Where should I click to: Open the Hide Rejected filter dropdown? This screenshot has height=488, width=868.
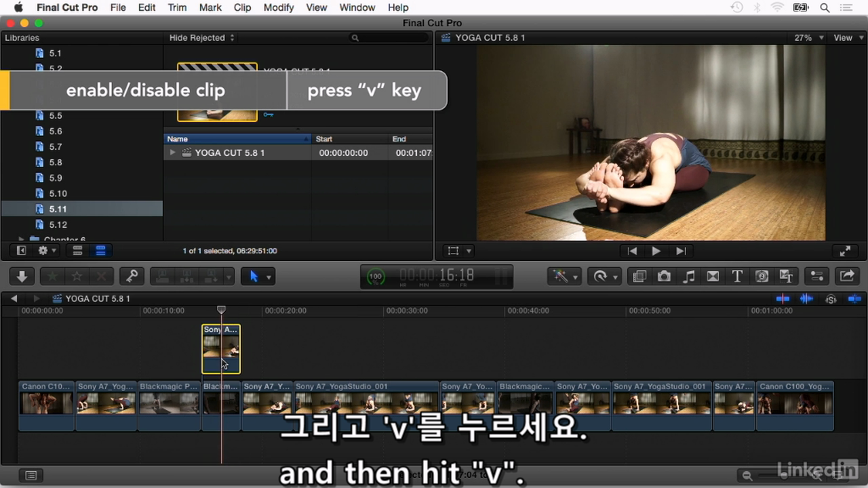(x=201, y=38)
